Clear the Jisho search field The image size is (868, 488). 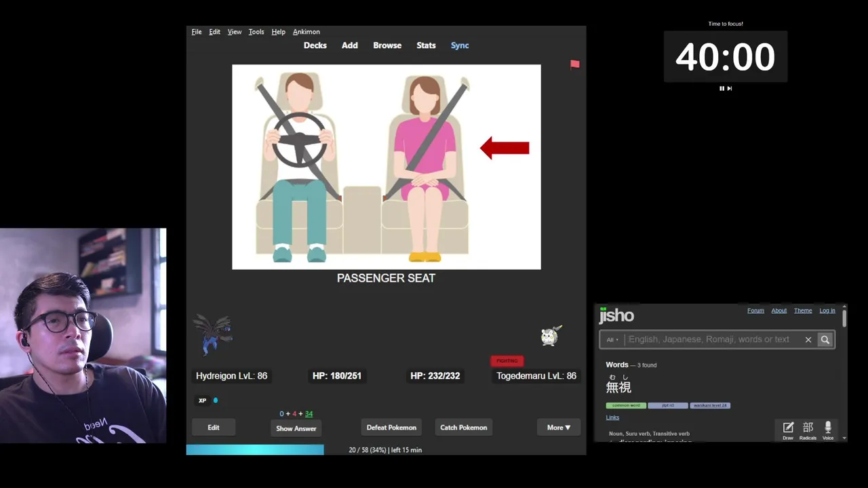click(808, 340)
